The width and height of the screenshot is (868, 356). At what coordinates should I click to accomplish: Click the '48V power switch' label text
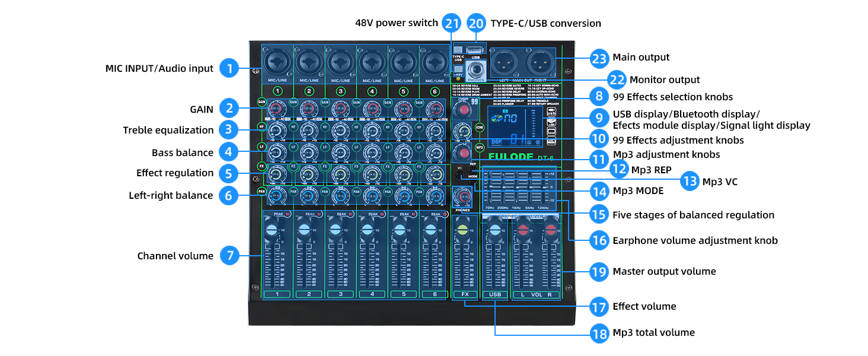[x=397, y=23]
